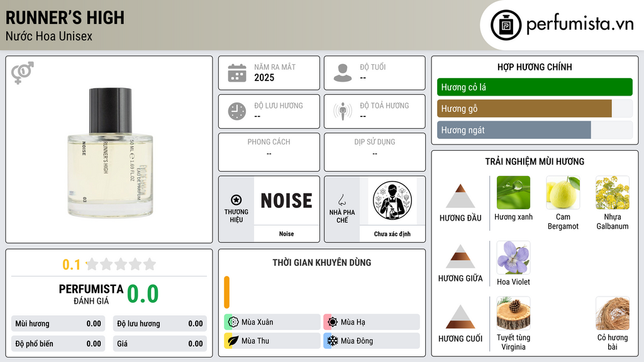
Task: Click the Hoa Violet note thumbnail
Action: (x=513, y=257)
